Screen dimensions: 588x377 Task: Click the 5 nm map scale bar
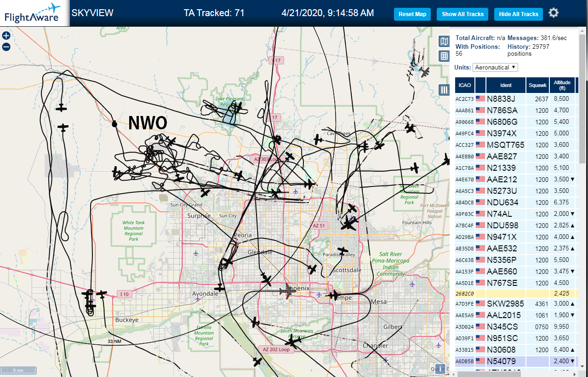click(x=18, y=370)
